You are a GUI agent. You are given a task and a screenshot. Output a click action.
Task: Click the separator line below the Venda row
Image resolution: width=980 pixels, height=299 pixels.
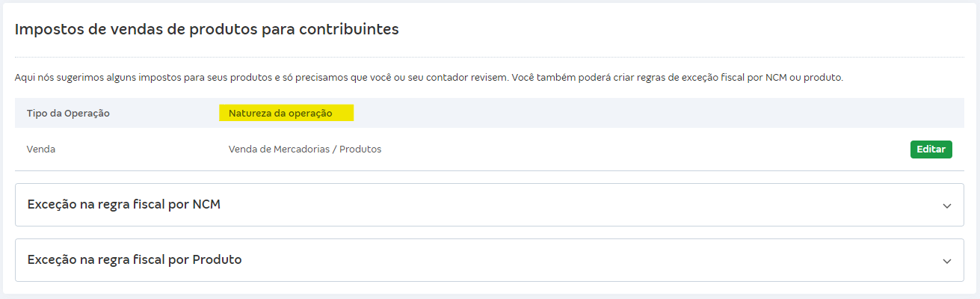(x=489, y=170)
